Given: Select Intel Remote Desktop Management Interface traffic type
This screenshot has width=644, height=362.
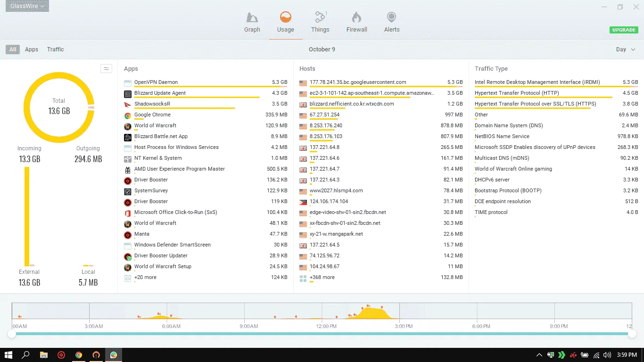Looking at the screenshot, I should [556, 82].
